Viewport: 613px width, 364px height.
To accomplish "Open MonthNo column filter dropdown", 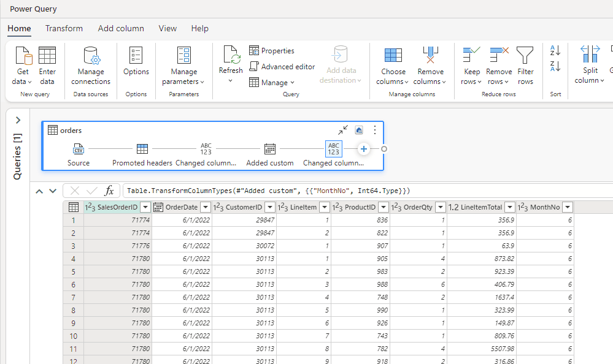I will click(568, 207).
